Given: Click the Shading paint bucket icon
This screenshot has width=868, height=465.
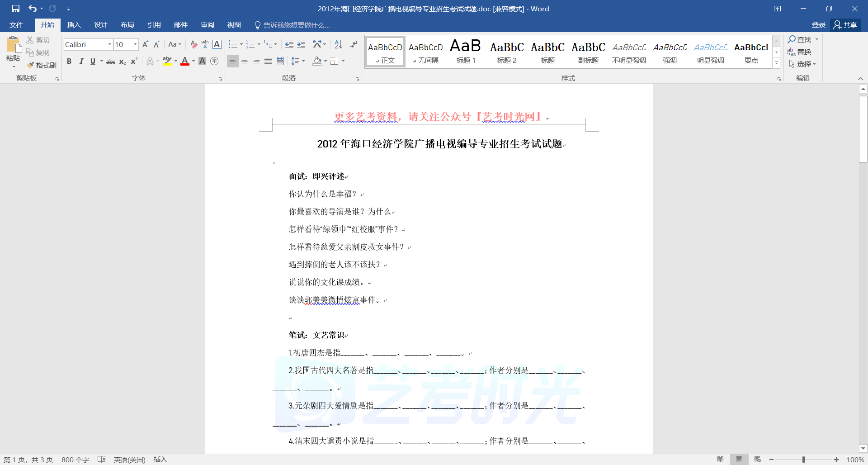Looking at the screenshot, I should [317, 61].
